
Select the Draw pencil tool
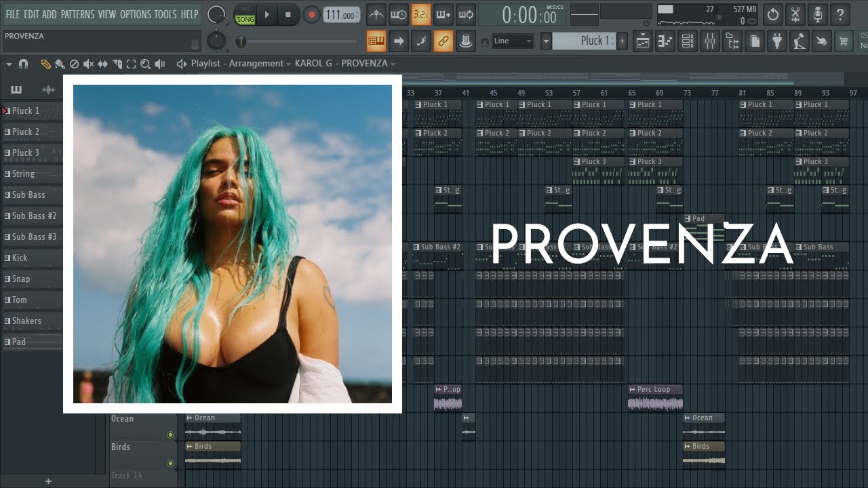click(x=45, y=64)
